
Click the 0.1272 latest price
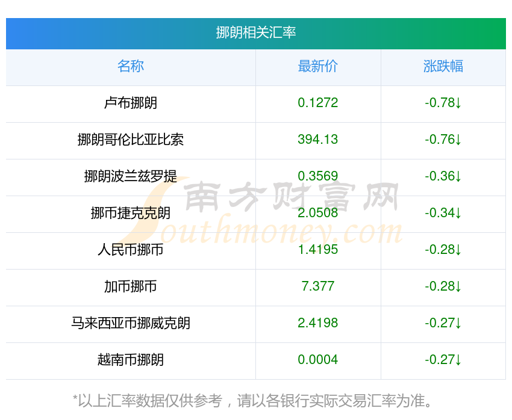(317, 103)
